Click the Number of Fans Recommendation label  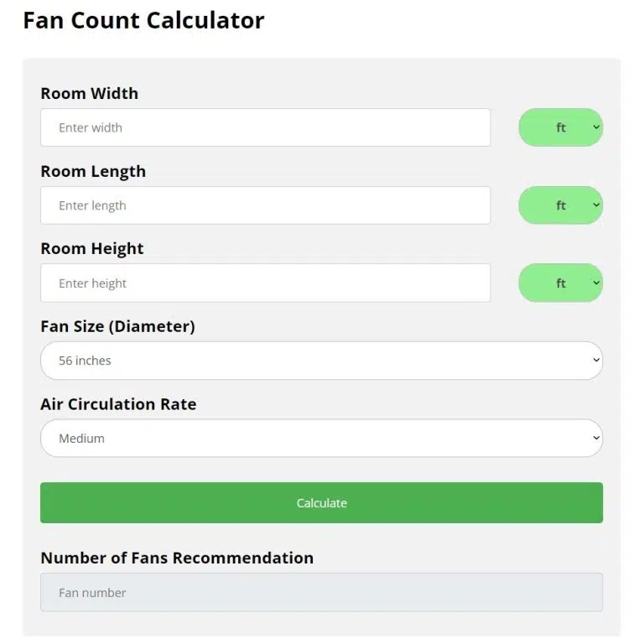(177, 558)
